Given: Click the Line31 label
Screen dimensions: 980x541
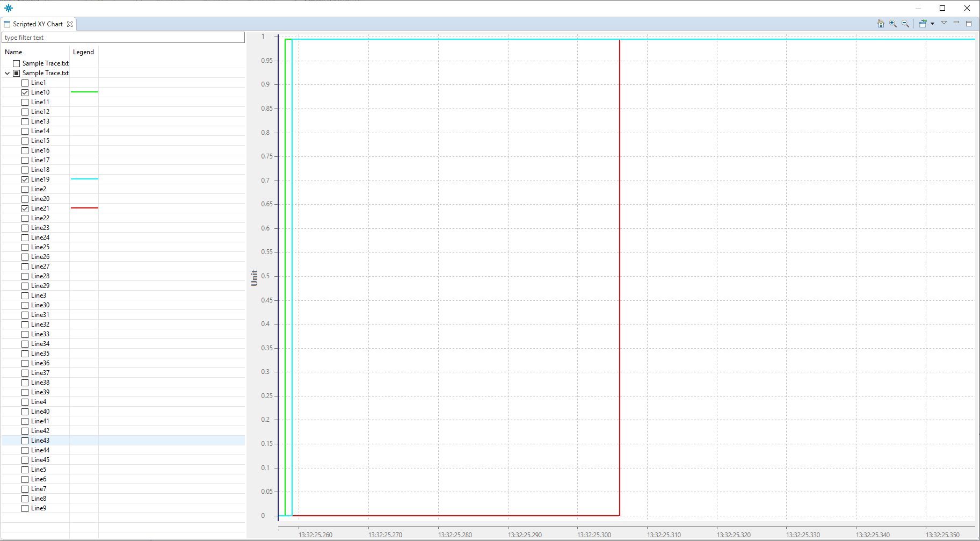Looking at the screenshot, I should pos(40,315).
